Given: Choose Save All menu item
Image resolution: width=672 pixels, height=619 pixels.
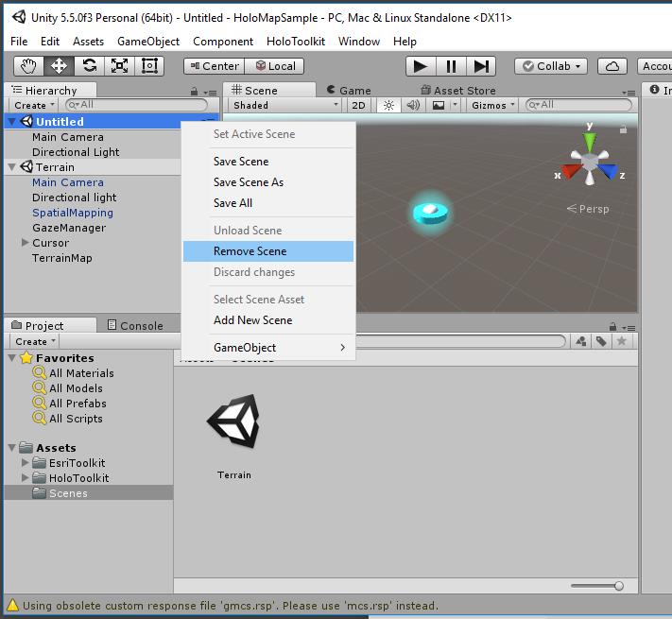Looking at the screenshot, I should [x=268, y=203].
